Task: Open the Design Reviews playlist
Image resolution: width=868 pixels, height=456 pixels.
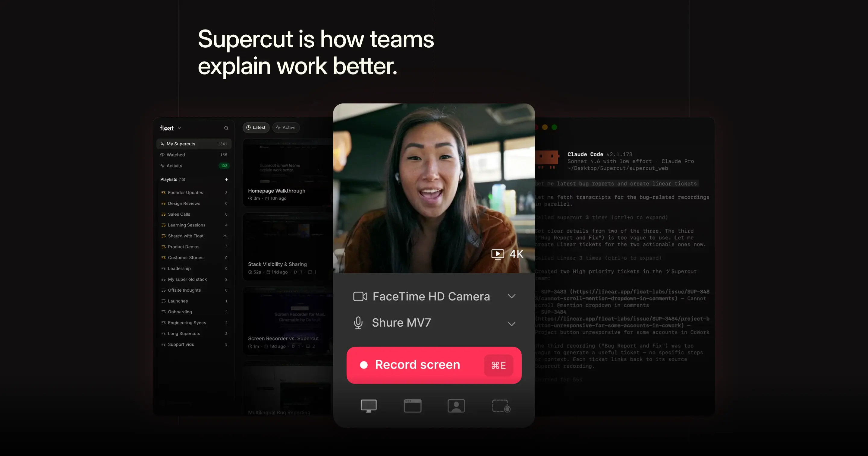Action: (x=194, y=203)
